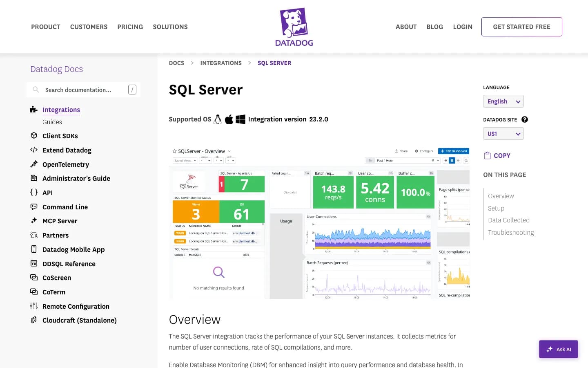Click the Get Started Free button
This screenshot has height=368, width=588.
pos(522,27)
